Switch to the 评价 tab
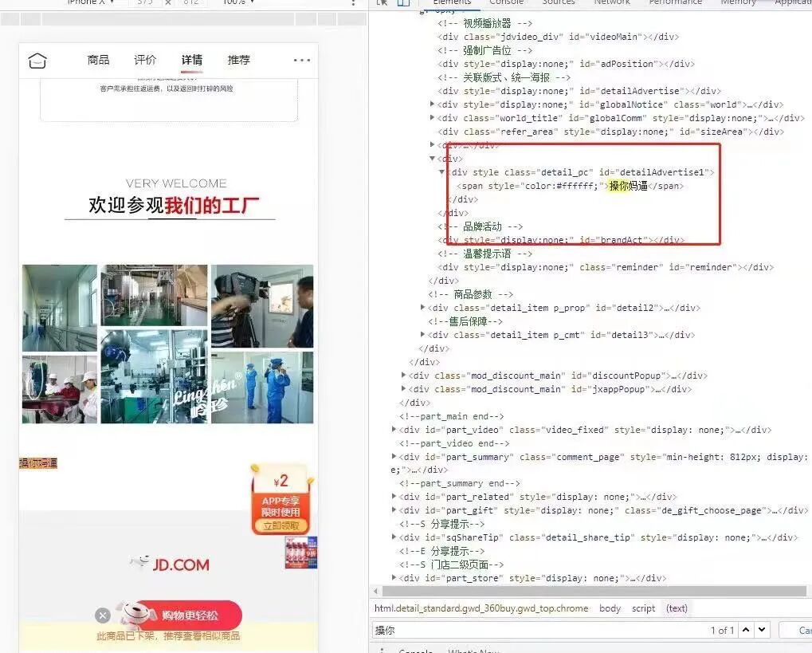This screenshot has height=653, width=812. click(145, 60)
